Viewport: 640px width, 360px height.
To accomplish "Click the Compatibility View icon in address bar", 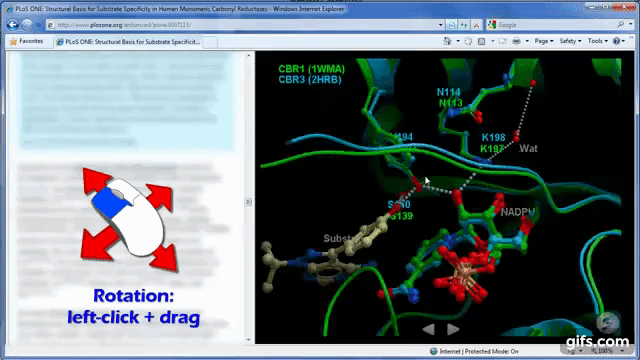I will (451, 25).
